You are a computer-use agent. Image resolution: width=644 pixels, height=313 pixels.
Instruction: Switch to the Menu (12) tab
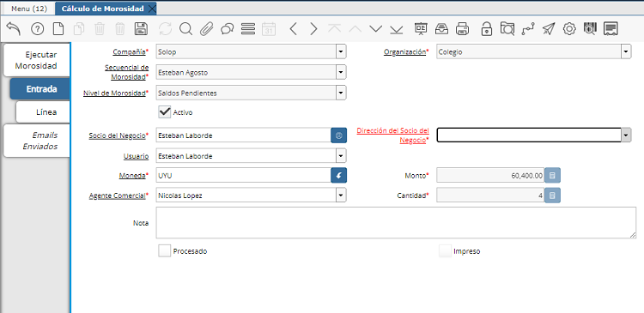[x=29, y=9]
